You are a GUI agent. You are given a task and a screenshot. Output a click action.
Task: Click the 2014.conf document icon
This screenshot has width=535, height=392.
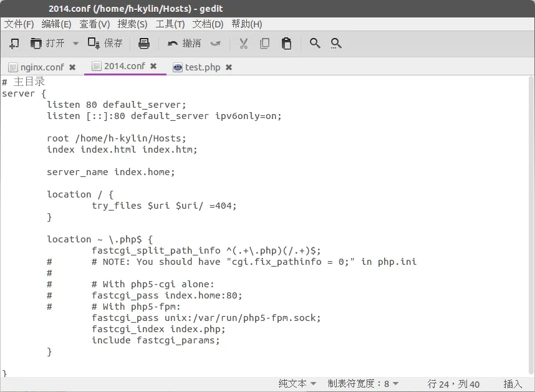coord(97,66)
